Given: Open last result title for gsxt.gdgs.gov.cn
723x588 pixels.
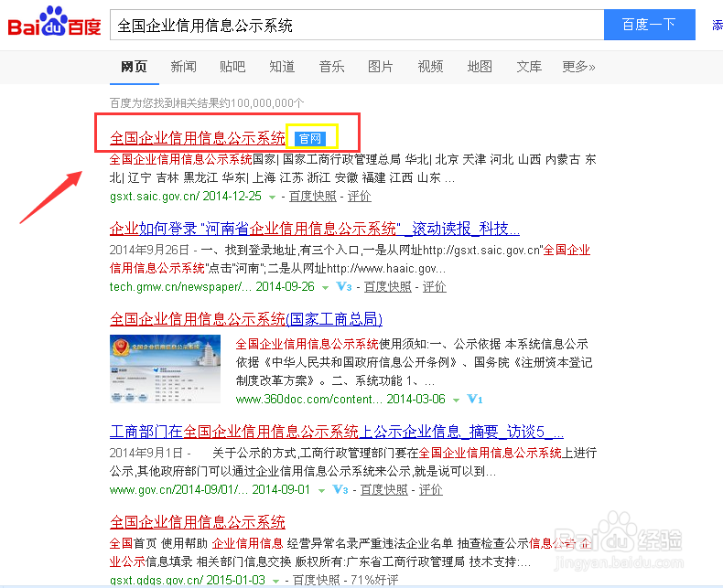Looking at the screenshot, I should 198,522.
